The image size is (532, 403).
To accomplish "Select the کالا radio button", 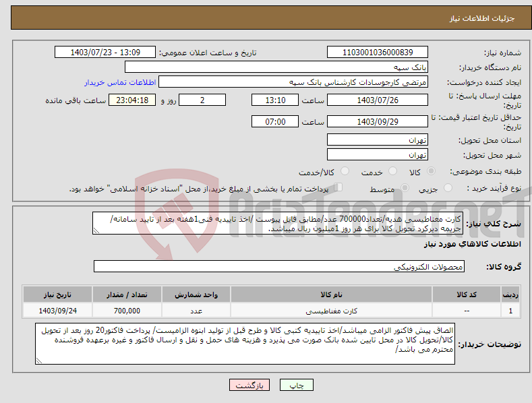I will [432, 171].
